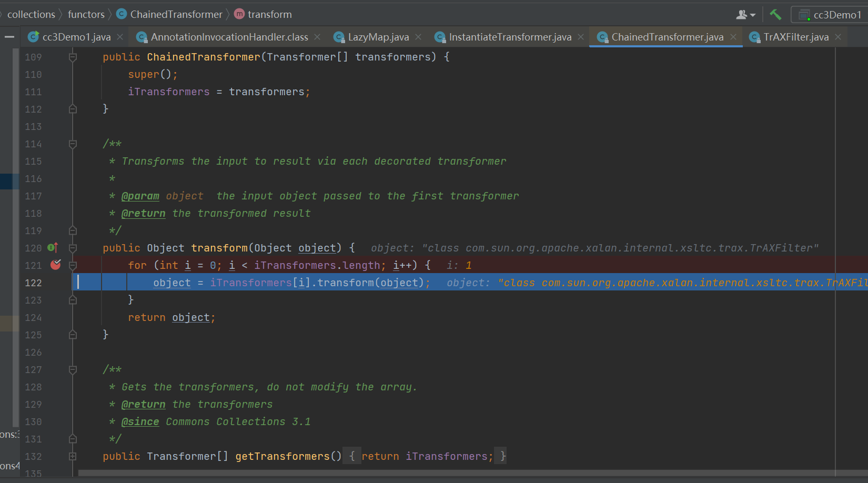Click 'functors' breadcrumb
Viewport: 868px width, 483px height.
click(x=86, y=14)
